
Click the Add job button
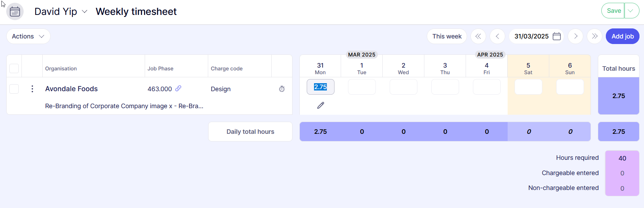622,36
